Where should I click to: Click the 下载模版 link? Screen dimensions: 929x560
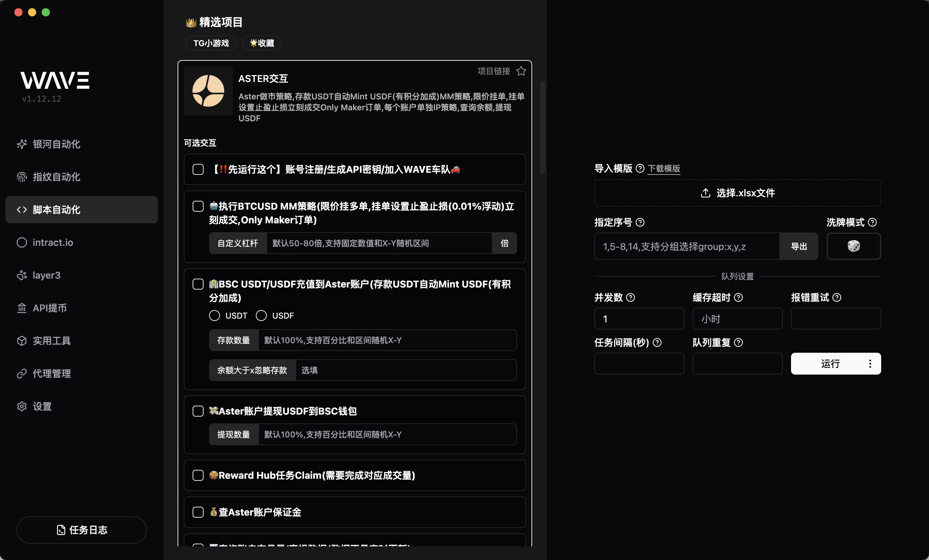(664, 168)
